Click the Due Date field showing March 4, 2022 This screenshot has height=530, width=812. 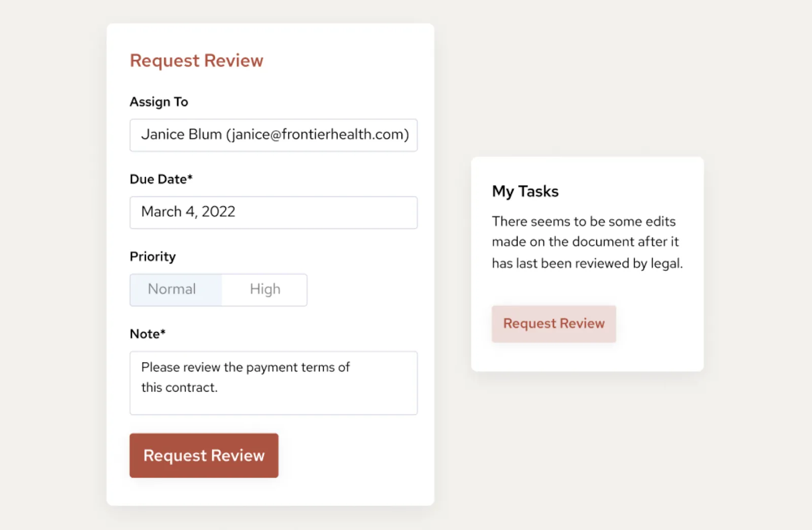(274, 212)
